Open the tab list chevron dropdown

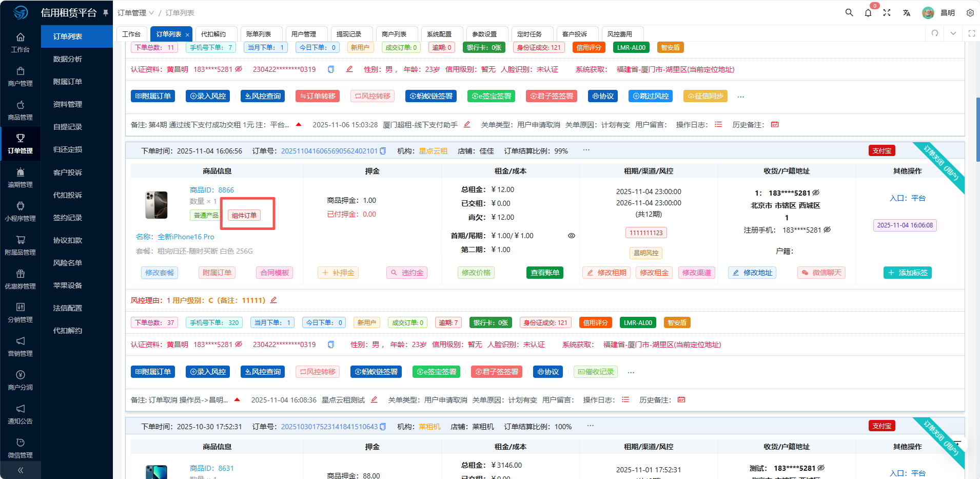(953, 33)
